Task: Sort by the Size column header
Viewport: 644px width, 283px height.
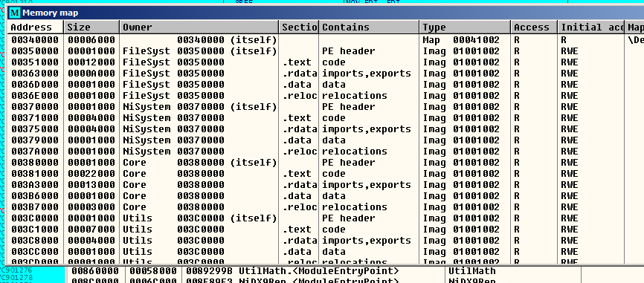Action: click(91, 27)
